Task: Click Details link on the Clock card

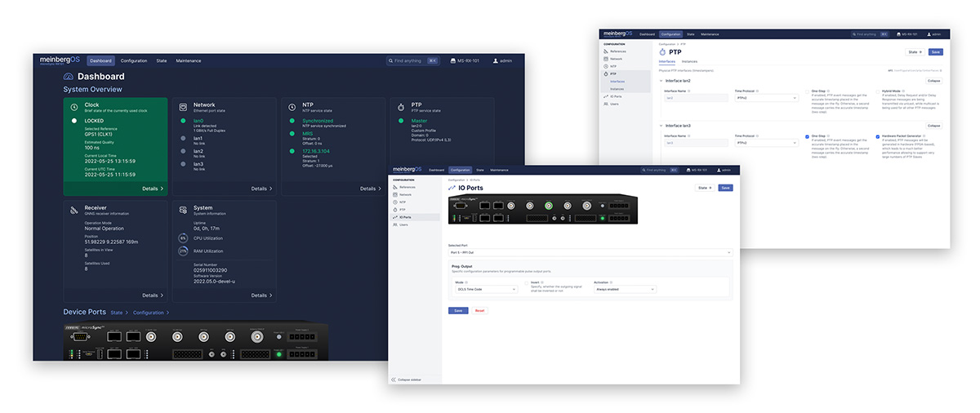Action: [153, 189]
